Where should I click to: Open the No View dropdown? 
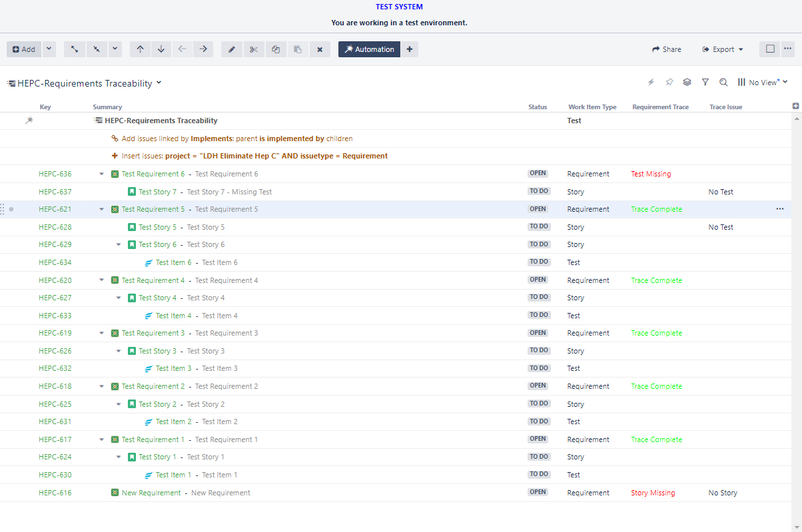[763, 83]
